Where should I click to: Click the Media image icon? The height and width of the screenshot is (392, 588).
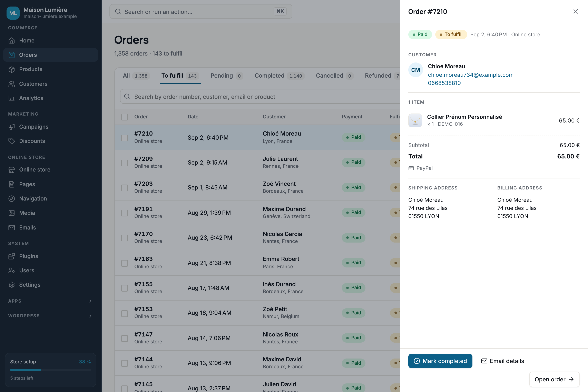click(11, 213)
